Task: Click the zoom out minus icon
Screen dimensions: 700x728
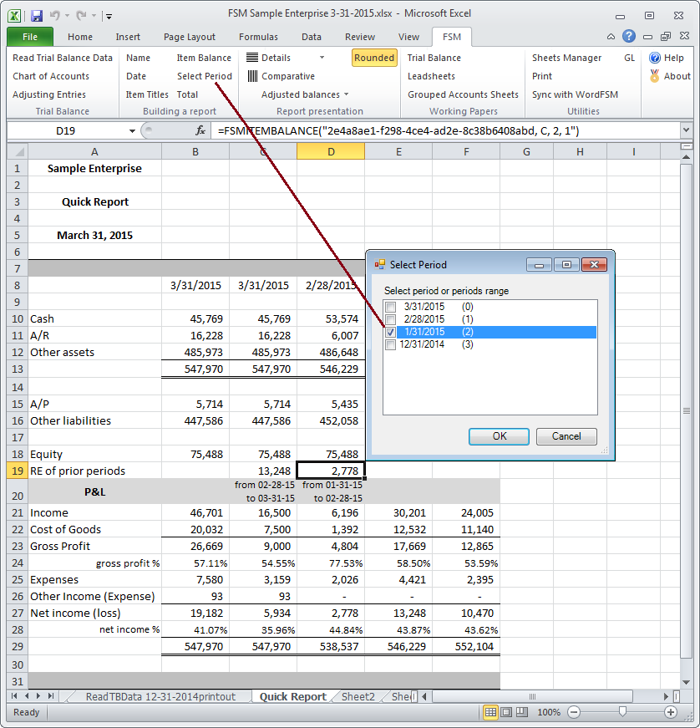Action: 573,712
